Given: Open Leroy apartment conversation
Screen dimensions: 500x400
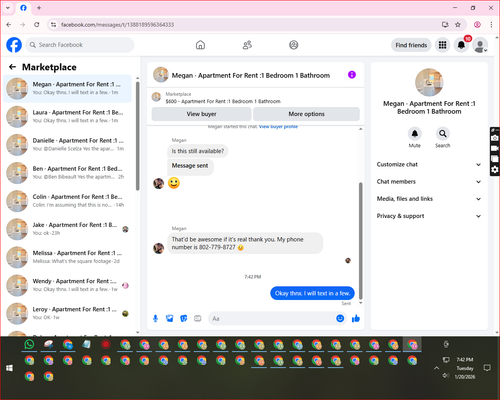Looking at the screenshot, I should click(x=68, y=313).
